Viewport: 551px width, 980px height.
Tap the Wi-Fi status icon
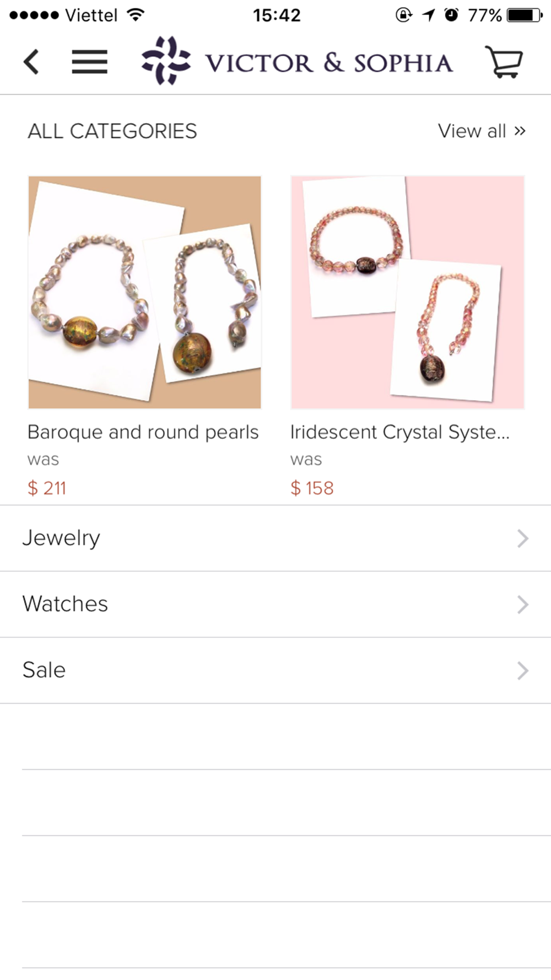pyautogui.click(x=136, y=15)
